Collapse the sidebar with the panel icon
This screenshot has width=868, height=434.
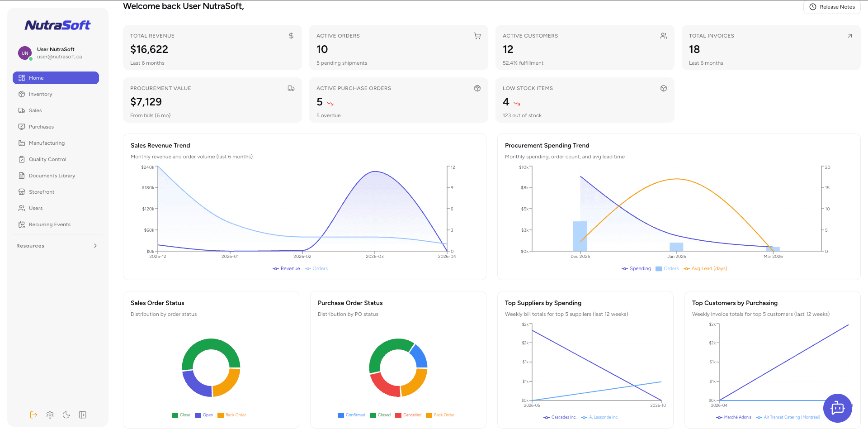pos(83,415)
